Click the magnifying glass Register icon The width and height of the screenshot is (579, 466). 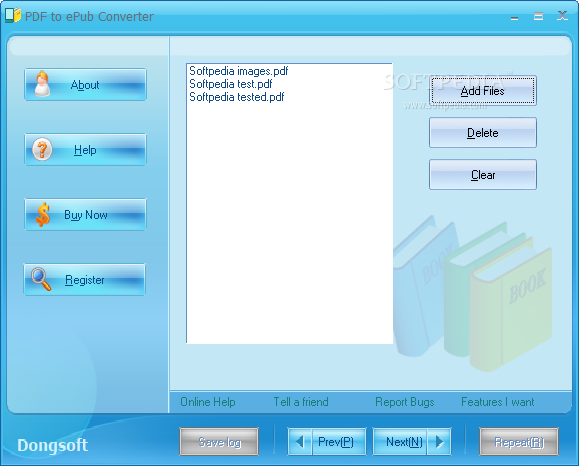tap(41, 279)
